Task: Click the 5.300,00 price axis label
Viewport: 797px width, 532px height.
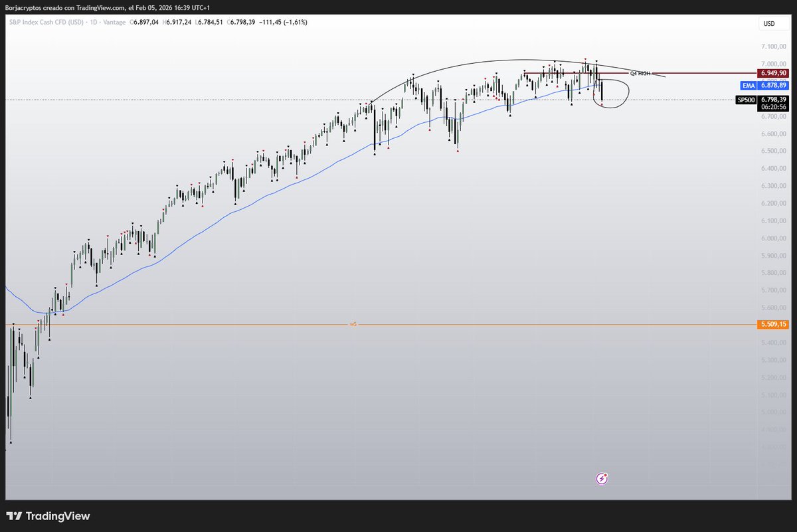Action: pos(773,361)
